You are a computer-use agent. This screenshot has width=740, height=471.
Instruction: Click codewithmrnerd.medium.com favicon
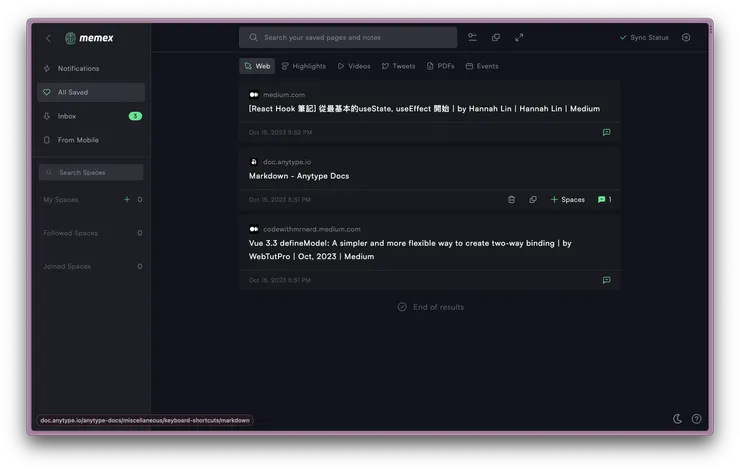click(x=254, y=229)
